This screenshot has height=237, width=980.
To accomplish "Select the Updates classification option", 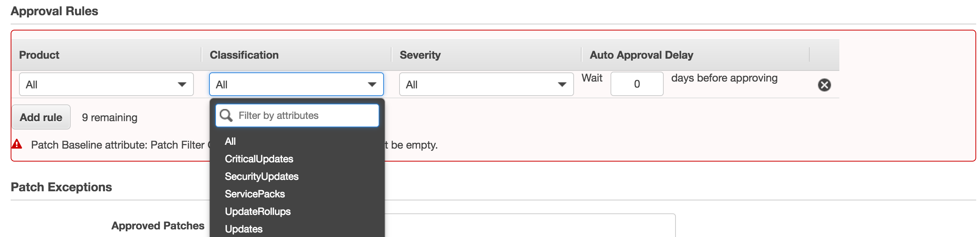I will pos(243,229).
